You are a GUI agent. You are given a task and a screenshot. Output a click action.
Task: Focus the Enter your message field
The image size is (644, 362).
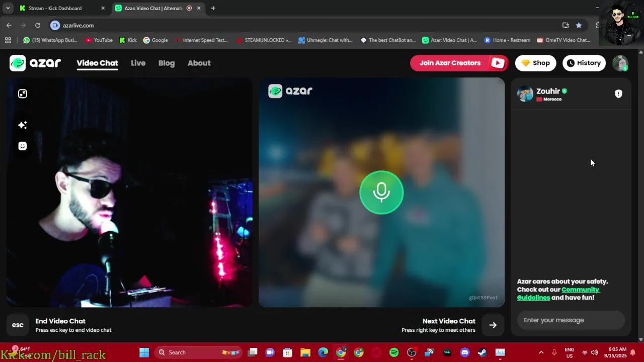[571, 320]
